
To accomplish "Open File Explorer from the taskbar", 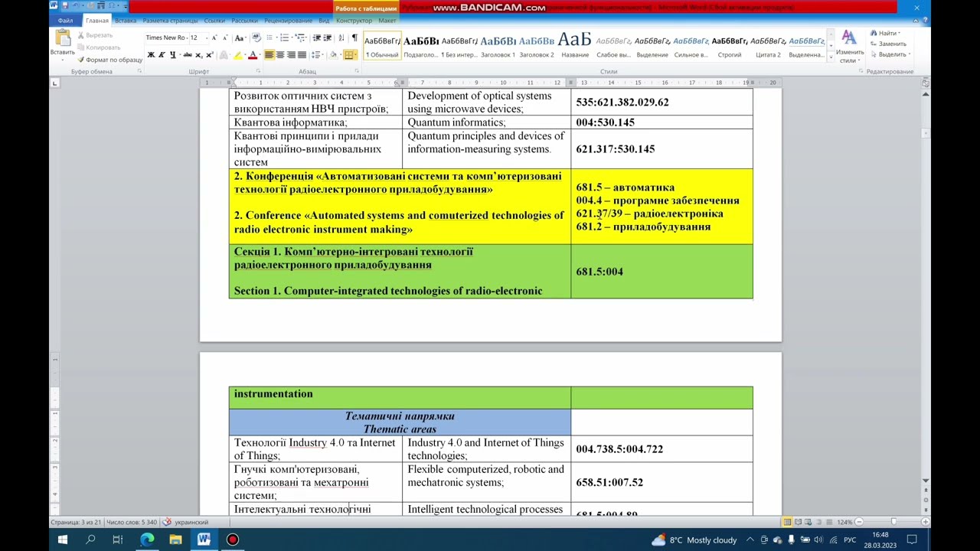I will (x=175, y=540).
